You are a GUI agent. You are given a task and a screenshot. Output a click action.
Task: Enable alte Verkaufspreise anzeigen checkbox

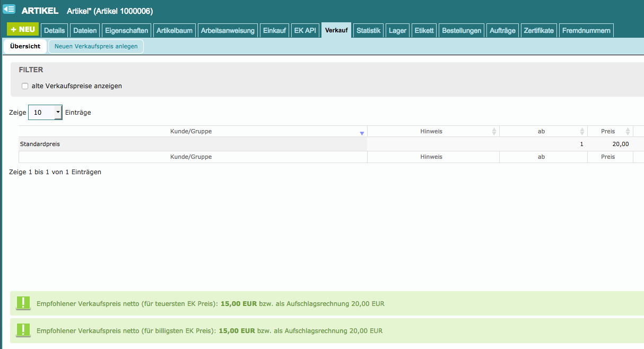(x=25, y=86)
